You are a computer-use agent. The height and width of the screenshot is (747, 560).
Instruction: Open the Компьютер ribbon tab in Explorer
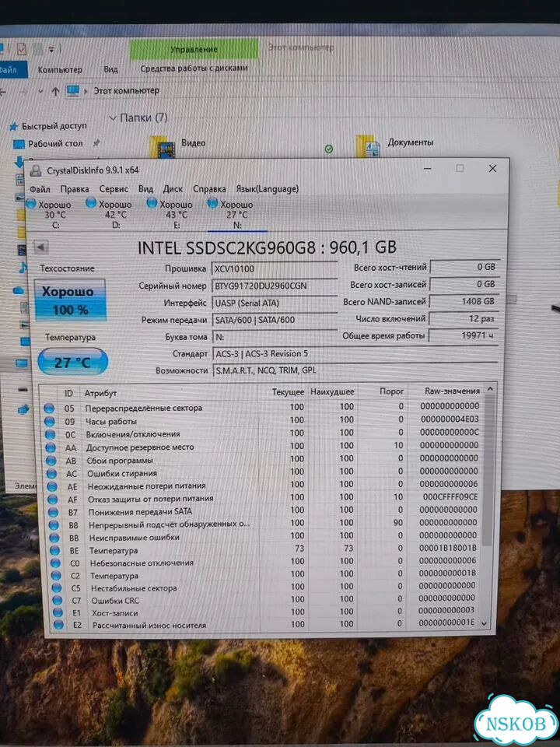[x=60, y=69]
